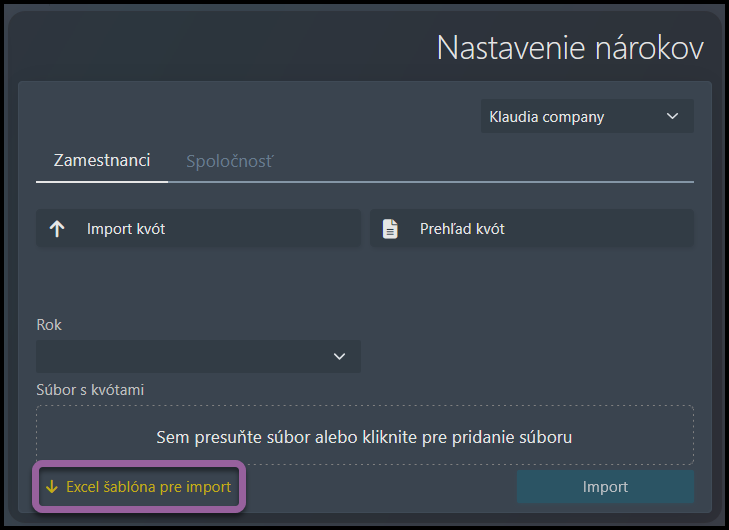729x530 pixels.
Task: Click the upward arrow icon beside Import kvót
Action: [57, 229]
